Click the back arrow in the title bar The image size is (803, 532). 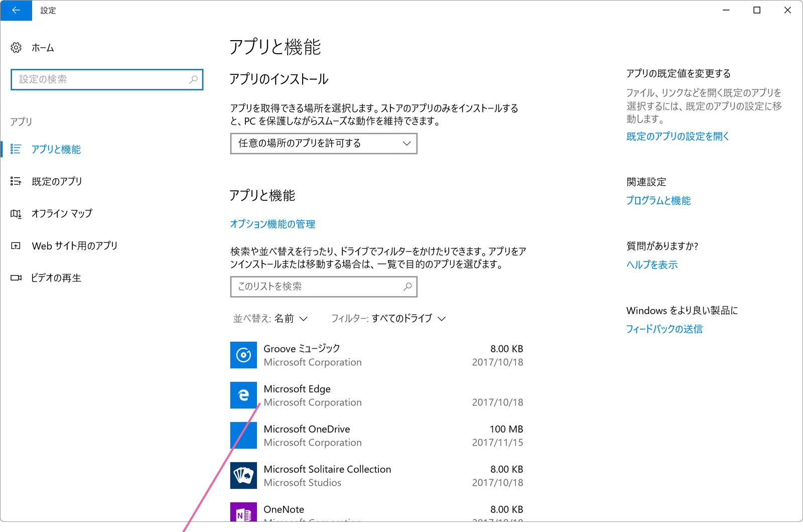[16, 10]
